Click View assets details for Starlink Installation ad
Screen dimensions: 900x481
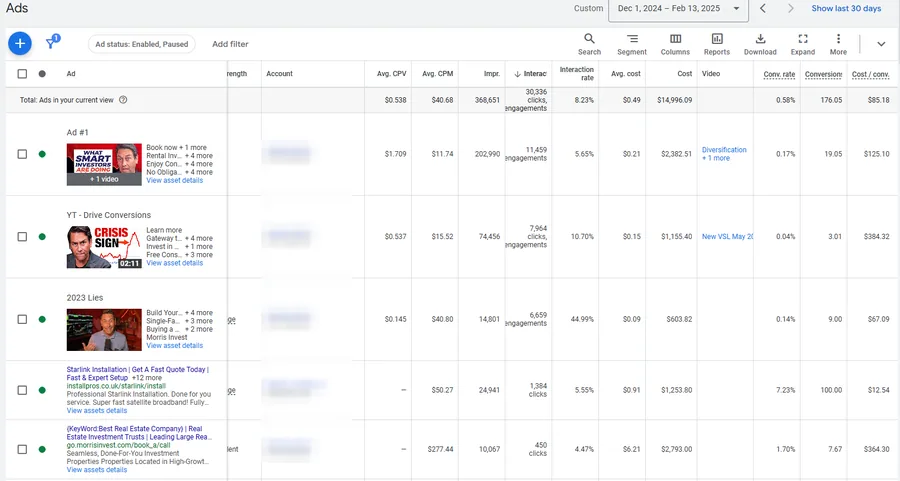pos(97,410)
